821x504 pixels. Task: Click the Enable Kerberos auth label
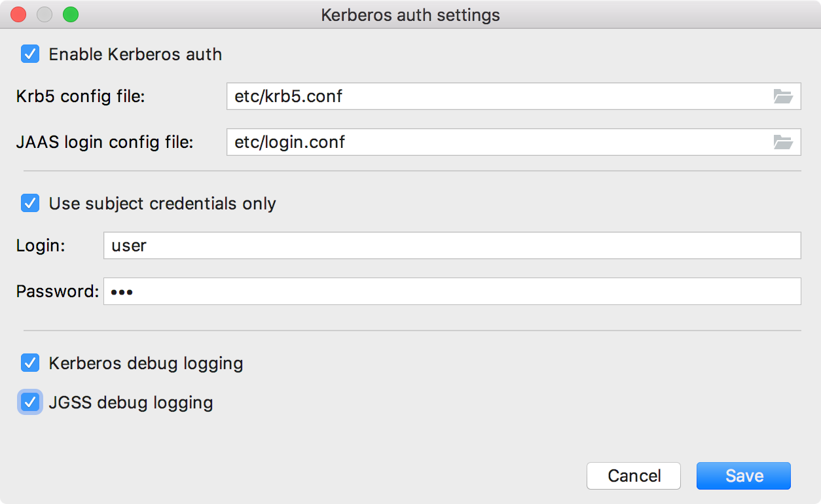pyautogui.click(x=135, y=54)
